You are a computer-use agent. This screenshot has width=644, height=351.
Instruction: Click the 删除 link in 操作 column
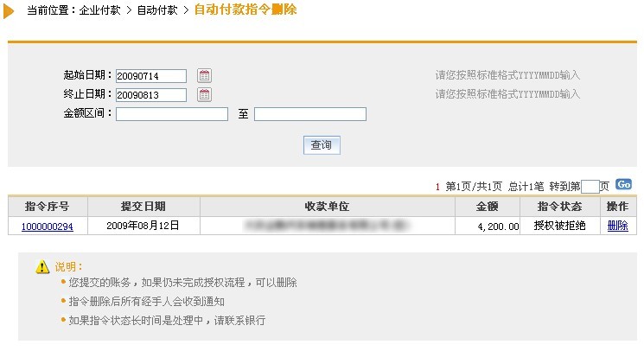[x=618, y=226]
